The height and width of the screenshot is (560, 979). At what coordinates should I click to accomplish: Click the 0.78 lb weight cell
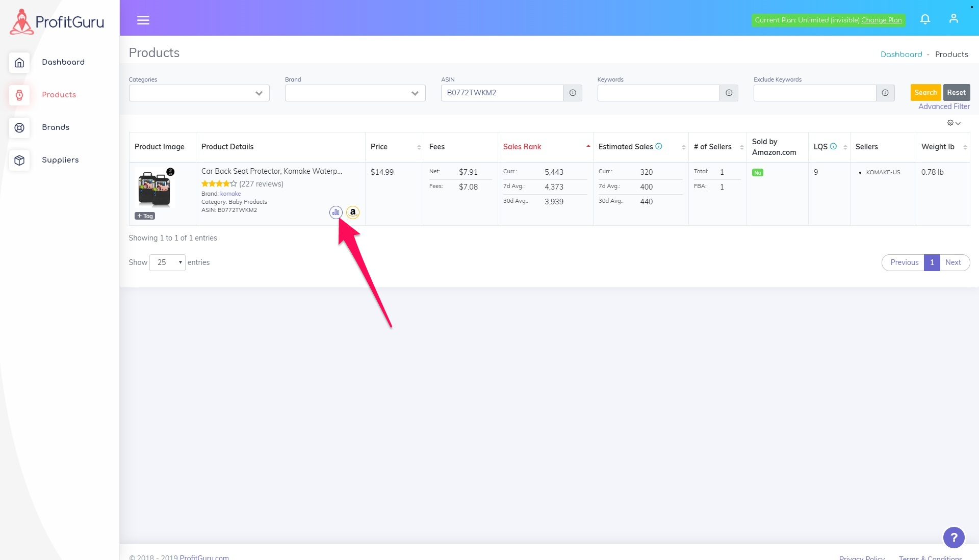[932, 172]
